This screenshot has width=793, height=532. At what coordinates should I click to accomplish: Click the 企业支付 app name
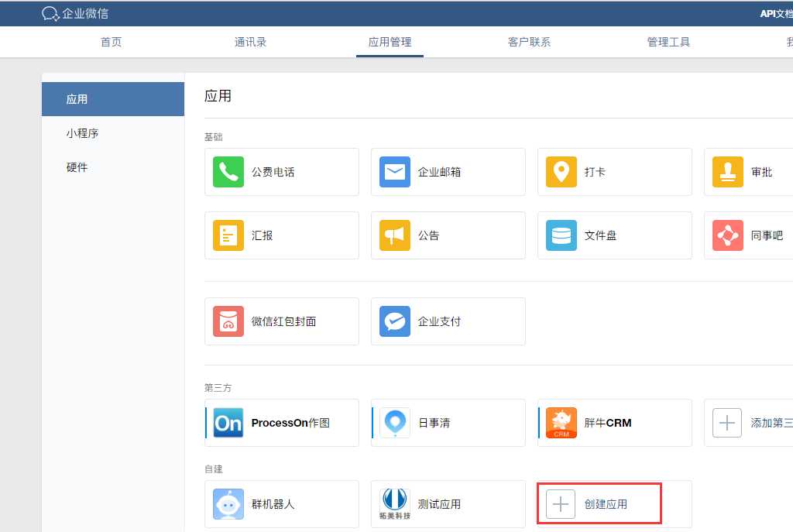[x=440, y=321]
